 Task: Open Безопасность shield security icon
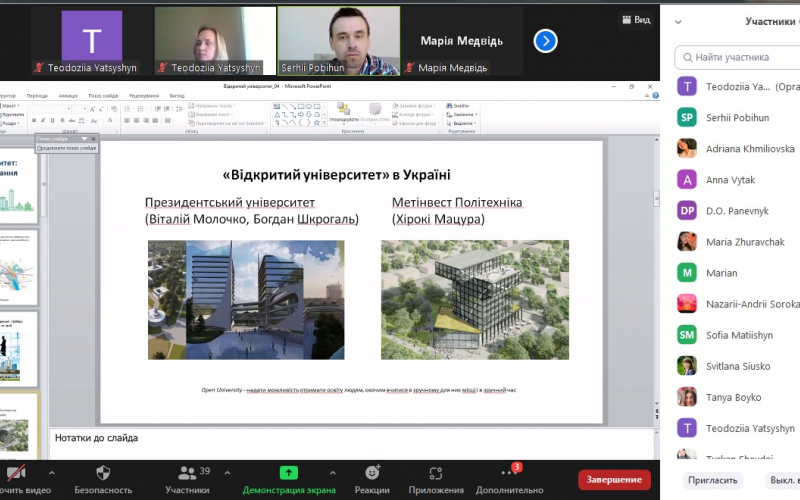[x=103, y=473]
